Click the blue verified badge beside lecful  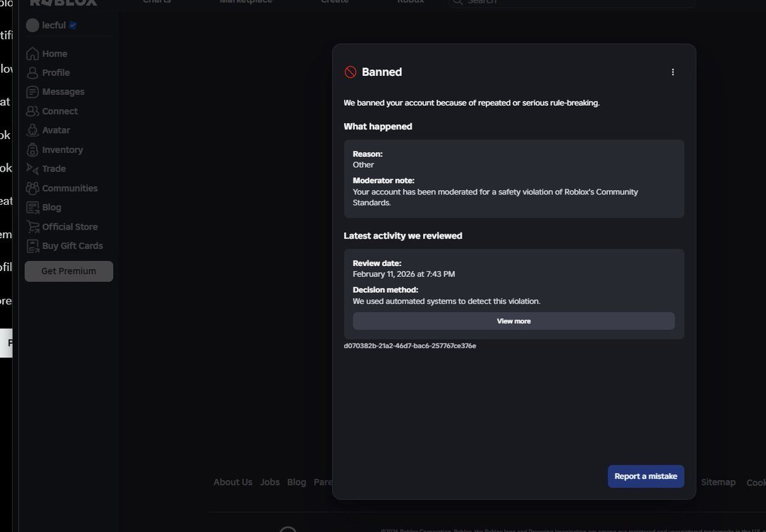(x=73, y=26)
